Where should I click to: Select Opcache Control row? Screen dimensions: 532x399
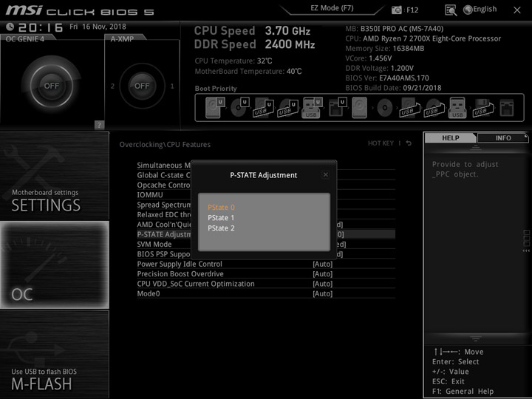pos(164,185)
